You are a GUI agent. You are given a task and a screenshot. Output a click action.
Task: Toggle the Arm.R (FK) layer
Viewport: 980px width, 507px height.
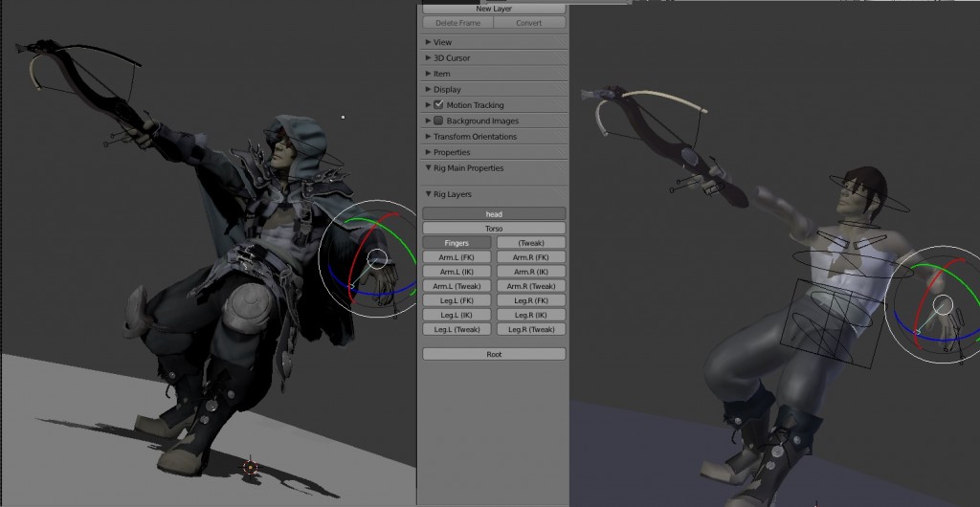(x=531, y=257)
